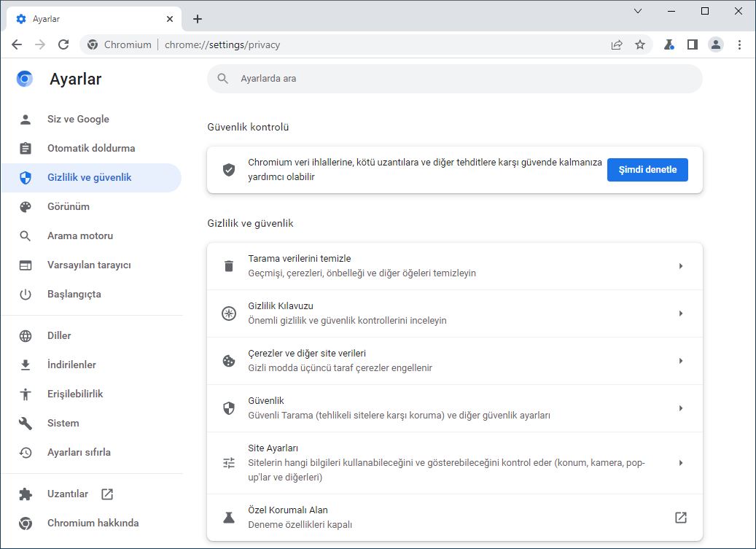The width and height of the screenshot is (756, 549).
Task: Click the Site Ayarları sliders icon
Action: 228,463
